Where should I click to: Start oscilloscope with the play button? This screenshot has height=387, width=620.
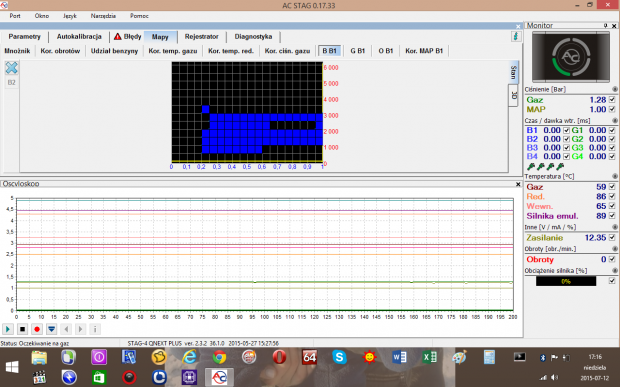coord(8,329)
